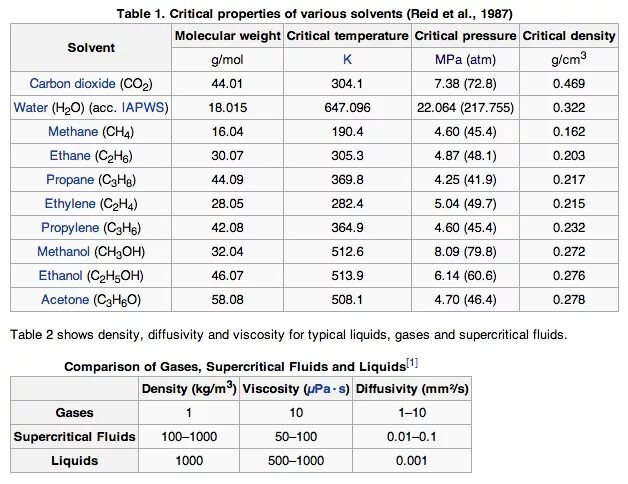Click the Molecular weight column header
The width and height of the screenshot is (628, 484).
227,36
